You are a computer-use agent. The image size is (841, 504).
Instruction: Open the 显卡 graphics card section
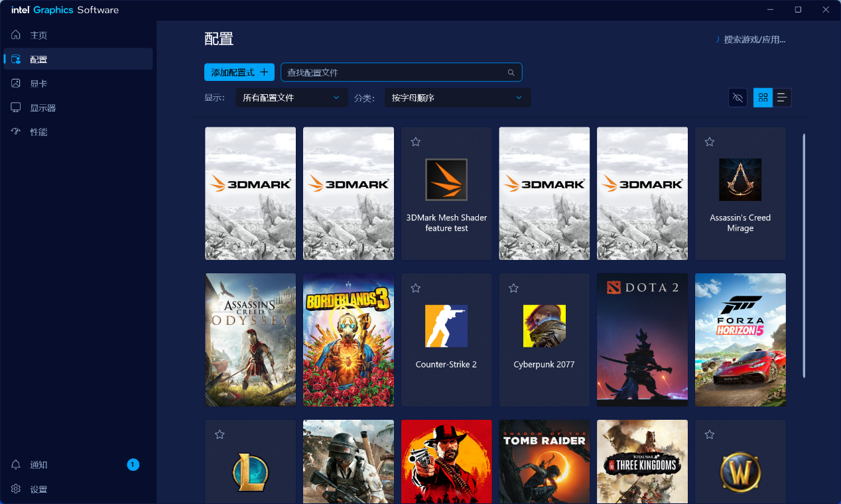pyautogui.click(x=78, y=84)
